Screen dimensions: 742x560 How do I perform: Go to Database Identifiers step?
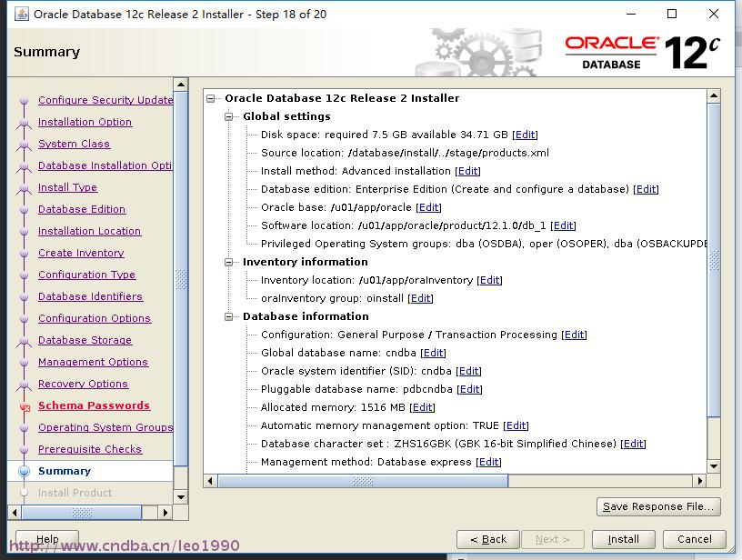point(90,296)
